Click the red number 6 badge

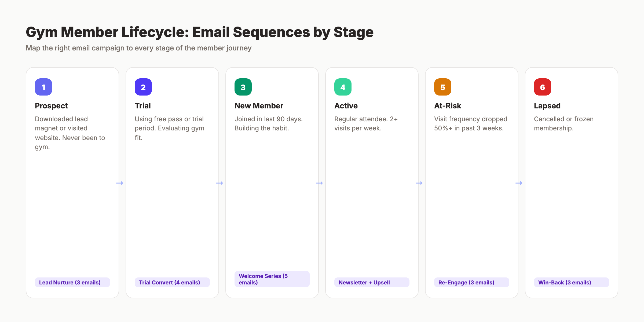click(543, 87)
